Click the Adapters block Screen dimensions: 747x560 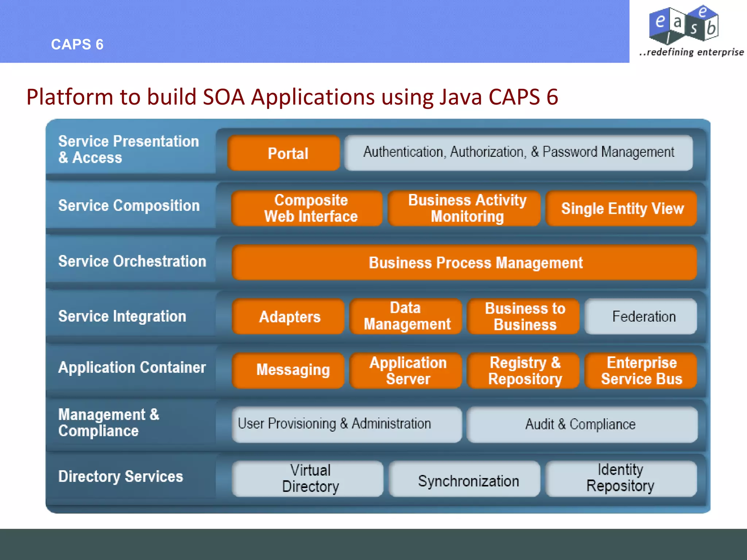(288, 316)
